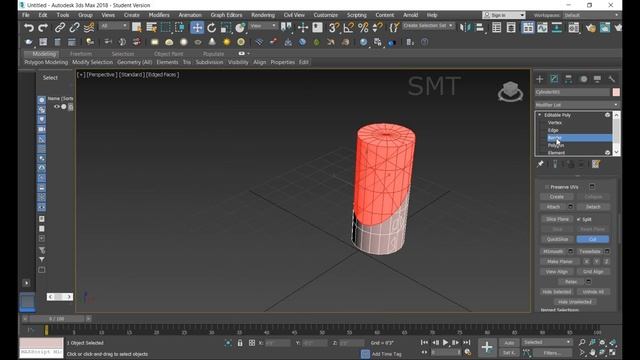Screen dimensions: 640x360
Task: Click the Play Animation button
Action: [x=445, y=343]
